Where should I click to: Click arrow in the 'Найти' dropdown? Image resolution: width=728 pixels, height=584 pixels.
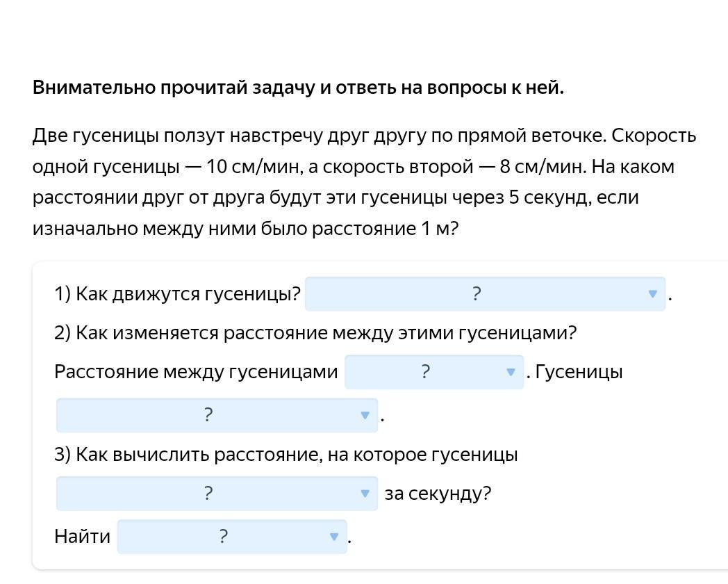click(x=334, y=537)
